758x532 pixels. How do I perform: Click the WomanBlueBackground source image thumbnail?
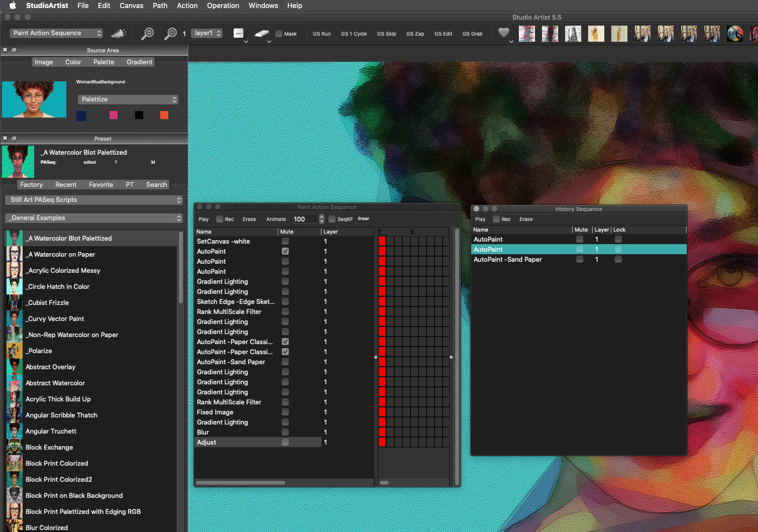pyautogui.click(x=34, y=99)
